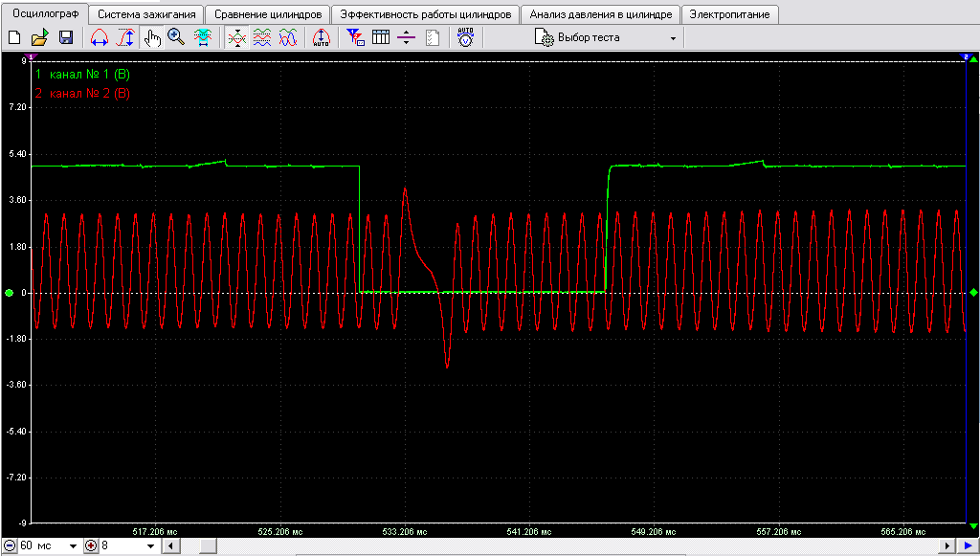Activate the hand pan tool
980x556 pixels.
(152, 38)
